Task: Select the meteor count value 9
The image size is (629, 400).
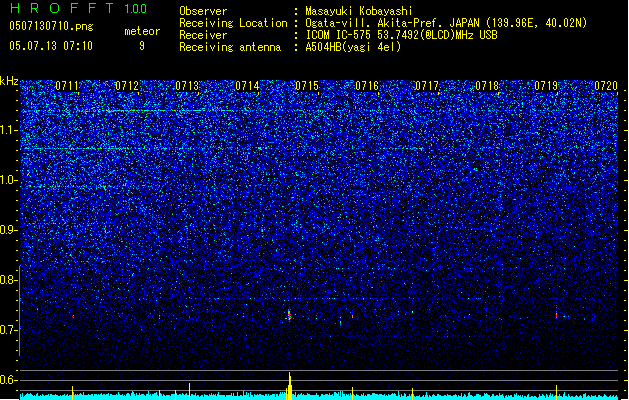Action: pyautogui.click(x=142, y=46)
